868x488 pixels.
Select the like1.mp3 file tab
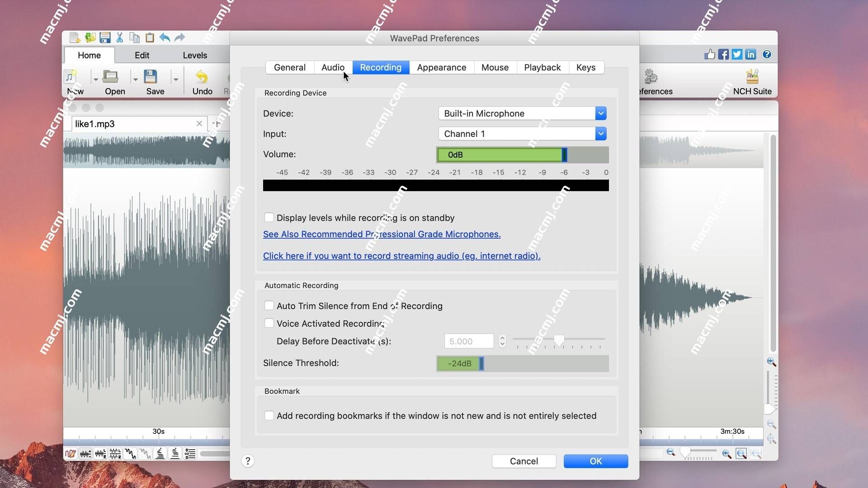point(139,124)
